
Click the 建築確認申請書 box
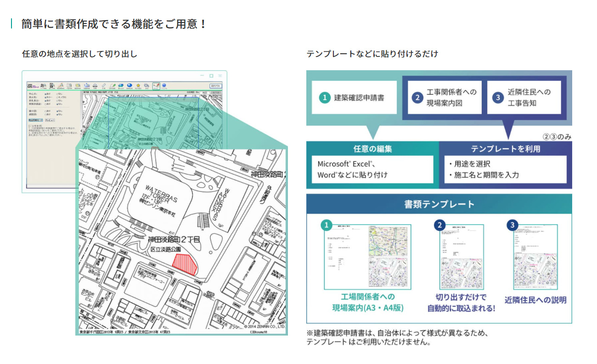354,98
